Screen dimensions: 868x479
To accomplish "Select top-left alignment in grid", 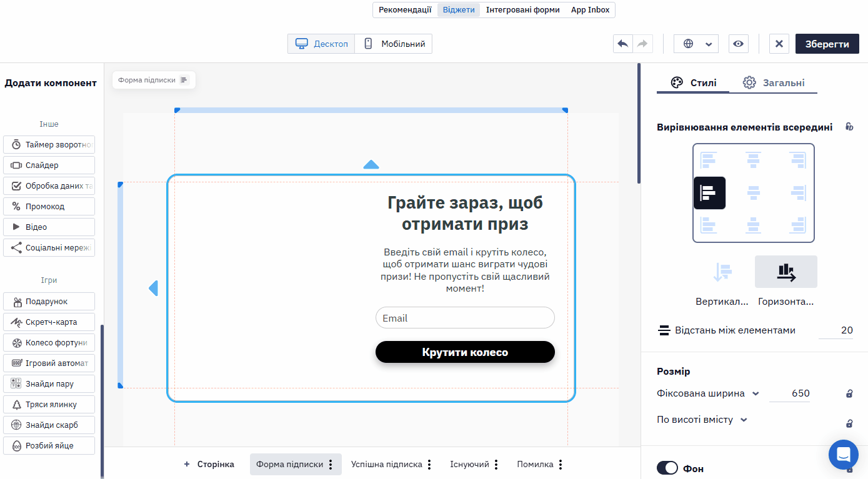I will pos(709,160).
